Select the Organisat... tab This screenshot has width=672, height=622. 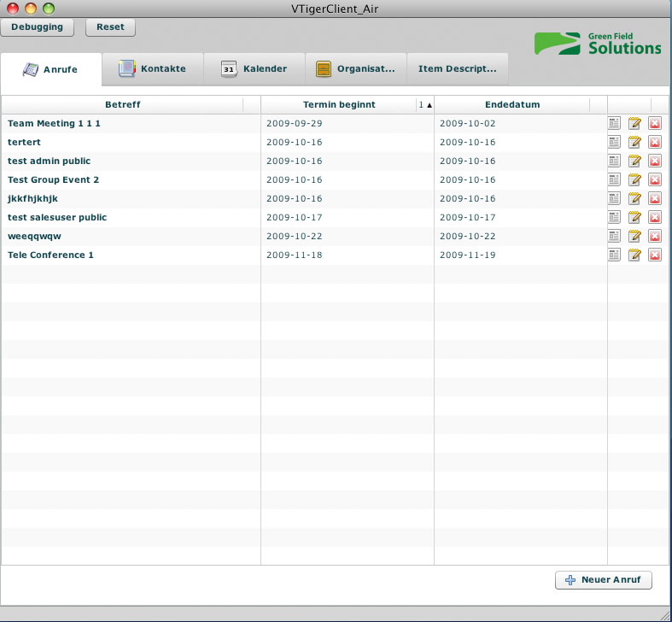[355, 69]
